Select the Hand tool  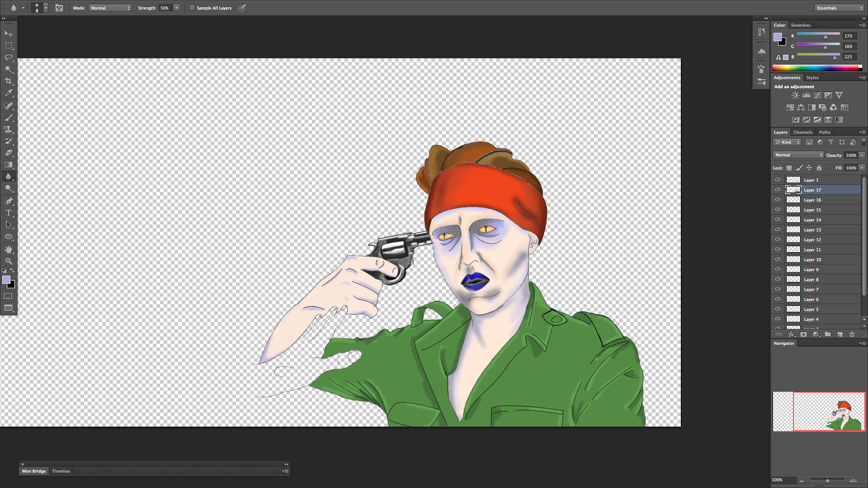9,249
